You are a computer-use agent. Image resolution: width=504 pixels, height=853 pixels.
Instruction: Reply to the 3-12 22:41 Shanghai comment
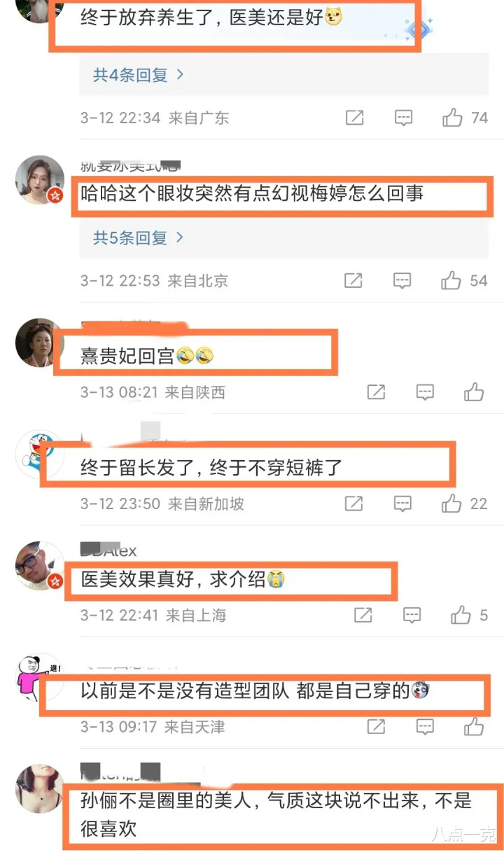click(412, 616)
